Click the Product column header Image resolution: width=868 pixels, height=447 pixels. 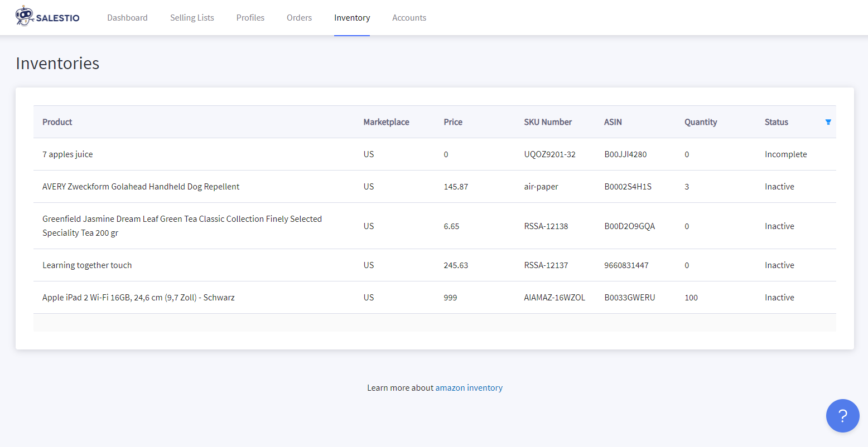[57, 122]
